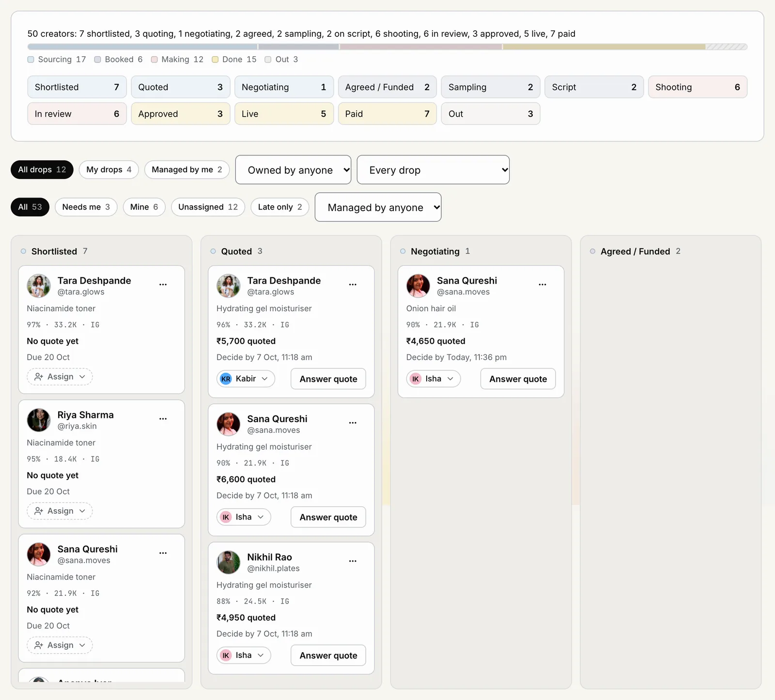The height and width of the screenshot is (700, 775).
Task: Select the Needs me filter pill
Action: tap(86, 207)
